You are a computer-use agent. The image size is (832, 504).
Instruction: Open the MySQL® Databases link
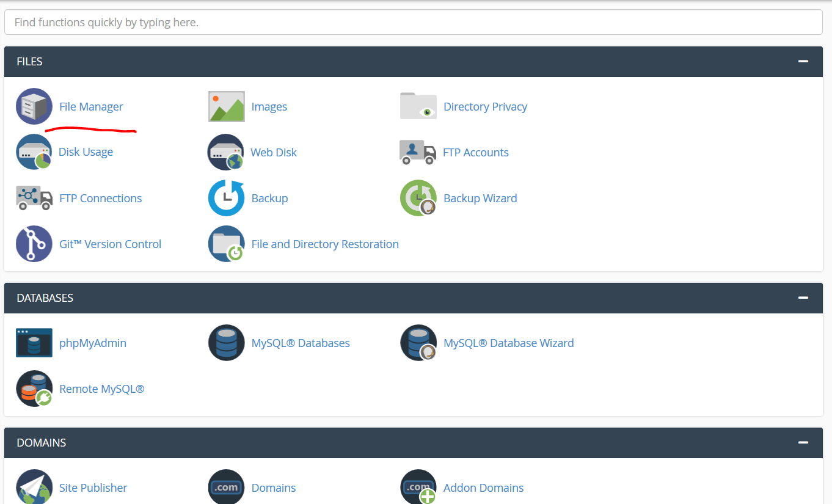coord(301,343)
